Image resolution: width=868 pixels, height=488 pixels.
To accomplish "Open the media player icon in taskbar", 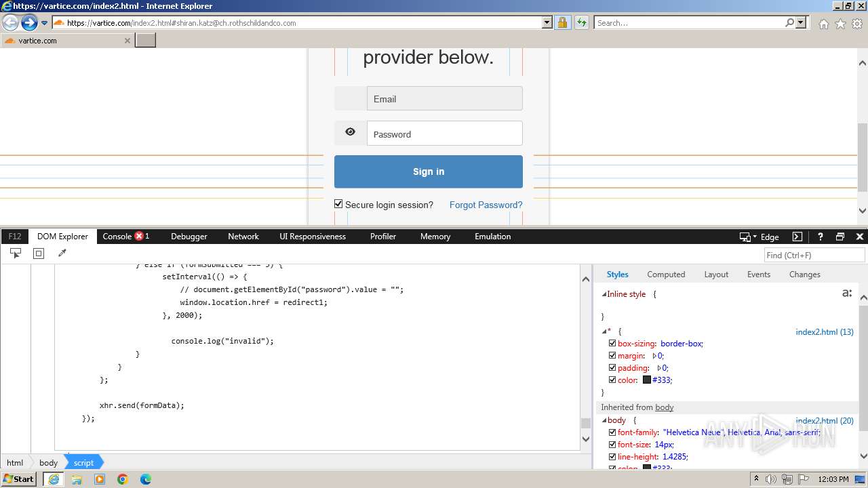I will coord(100,479).
